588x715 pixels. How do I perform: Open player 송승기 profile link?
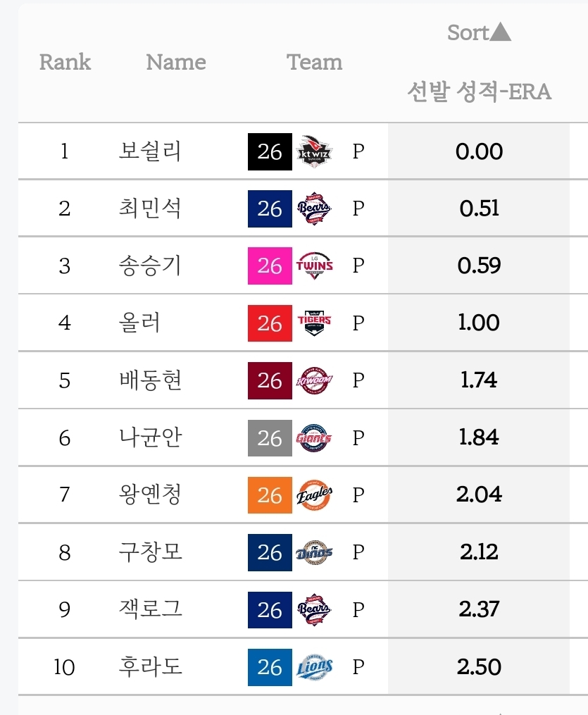click(150, 266)
